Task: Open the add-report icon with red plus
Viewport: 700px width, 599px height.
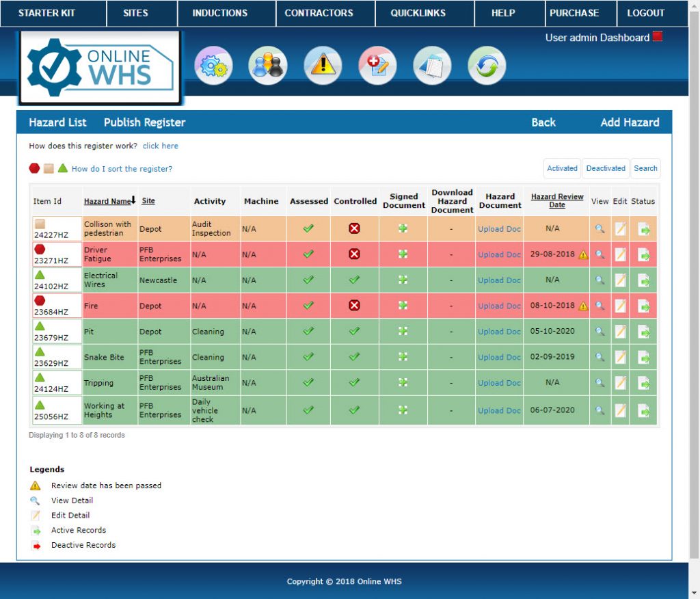Action: (377, 64)
